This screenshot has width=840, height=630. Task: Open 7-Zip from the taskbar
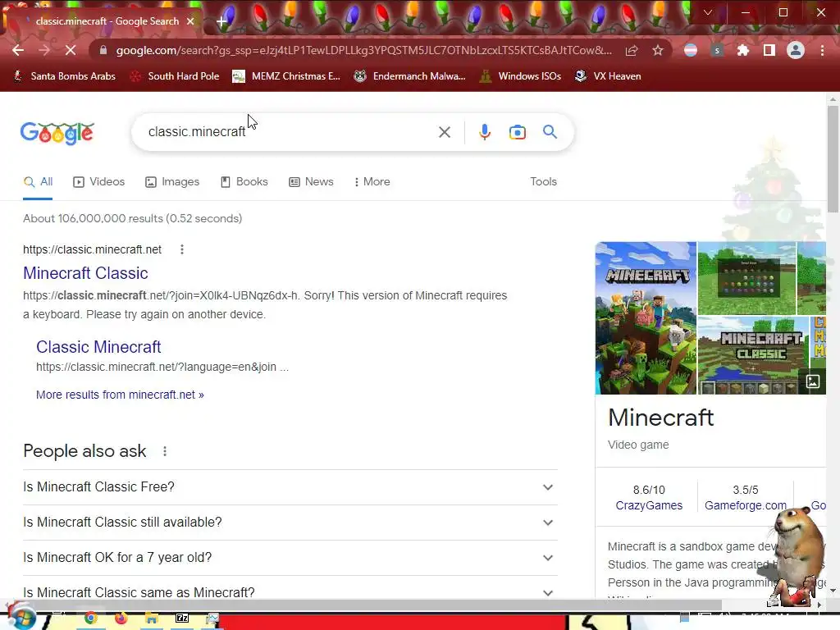pos(182,619)
